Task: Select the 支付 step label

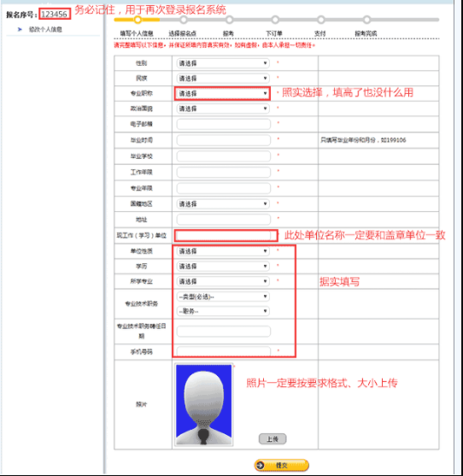Action: (320, 33)
